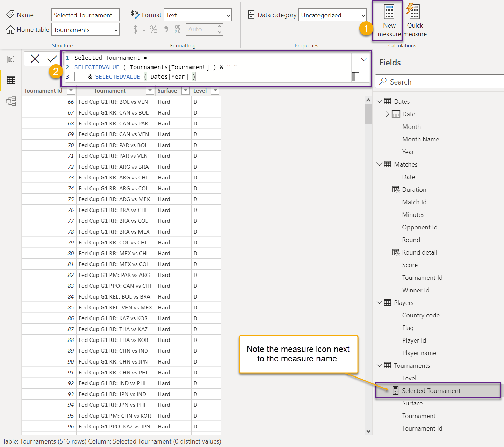The width and height of the screenshot is (504, 447).
Task: Click the Name tag icon
Action: point(10,15)
